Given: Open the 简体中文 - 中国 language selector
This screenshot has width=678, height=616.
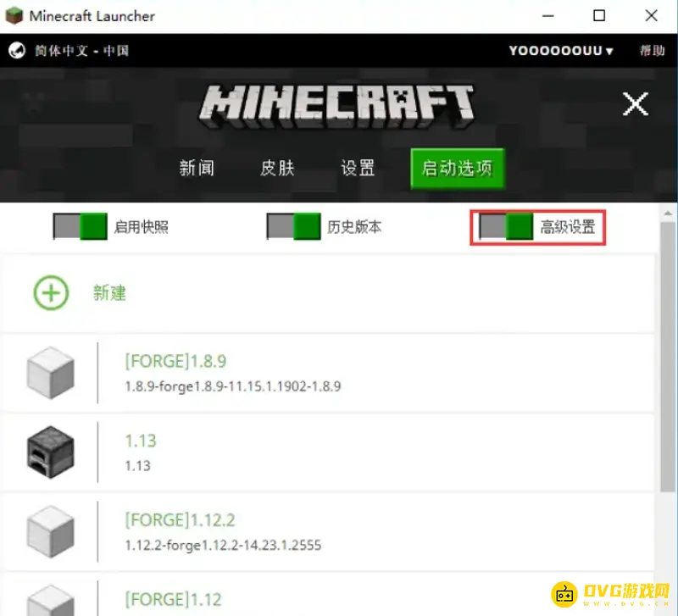Looking at the screenshot, I should 81,51.
